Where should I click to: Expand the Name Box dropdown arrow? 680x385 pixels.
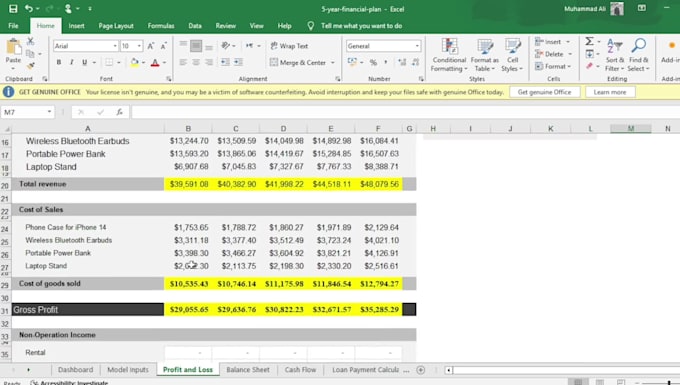click(49, 112)
